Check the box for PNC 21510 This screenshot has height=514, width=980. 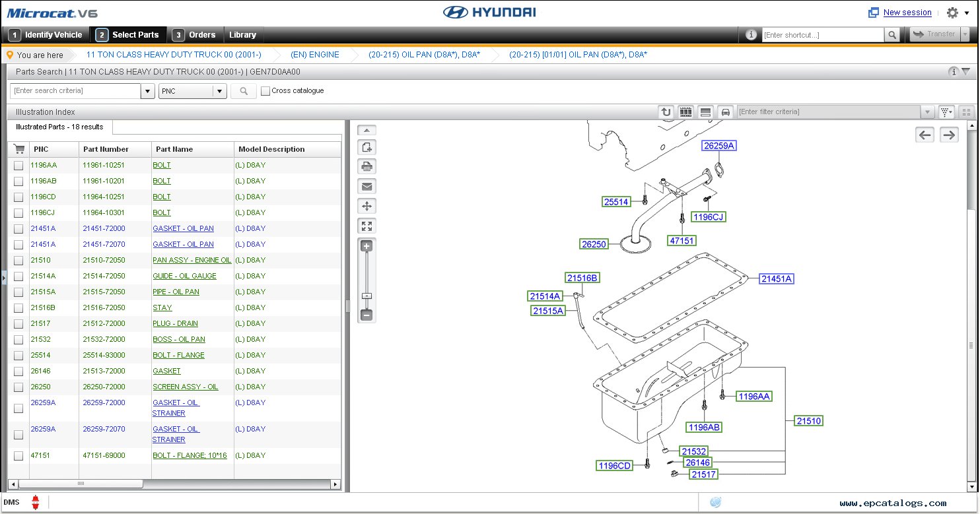coord(18,261)
